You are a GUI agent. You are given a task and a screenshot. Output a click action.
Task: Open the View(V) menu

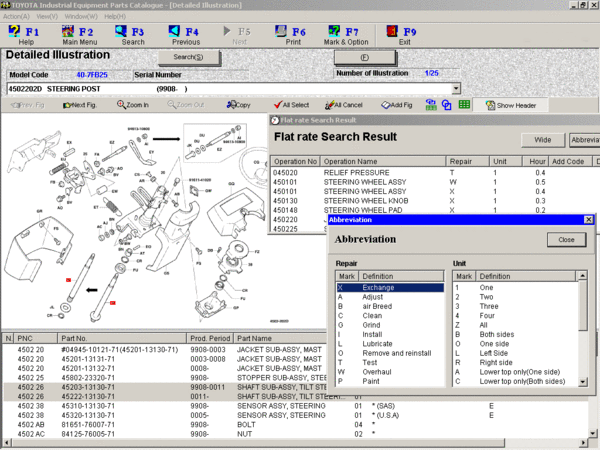coord(47,16)
